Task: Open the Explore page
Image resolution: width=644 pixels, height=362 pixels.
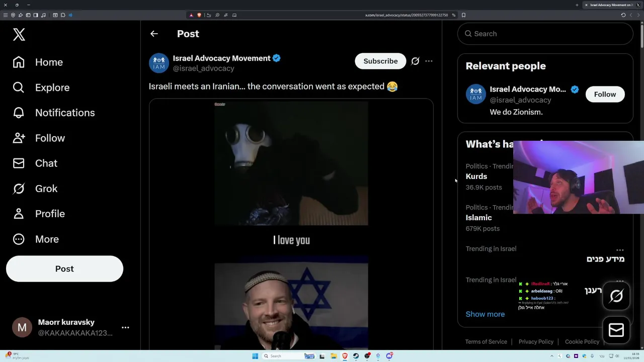Action: [41, 87]
